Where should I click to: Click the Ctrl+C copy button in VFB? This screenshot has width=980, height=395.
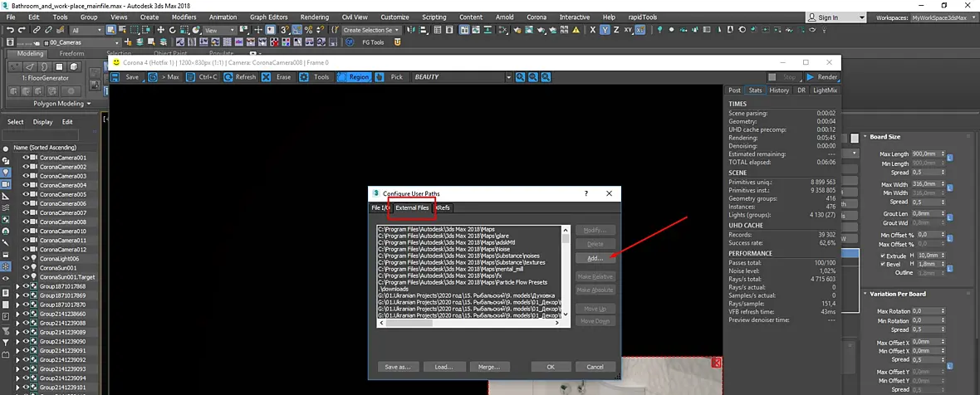[x=202, y=76]
